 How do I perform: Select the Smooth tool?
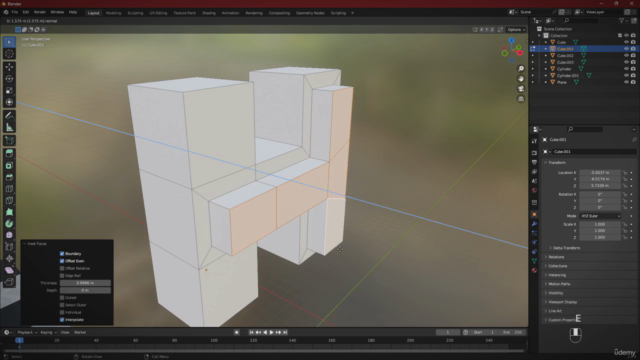pyautogui.click(x=9, y=235)
